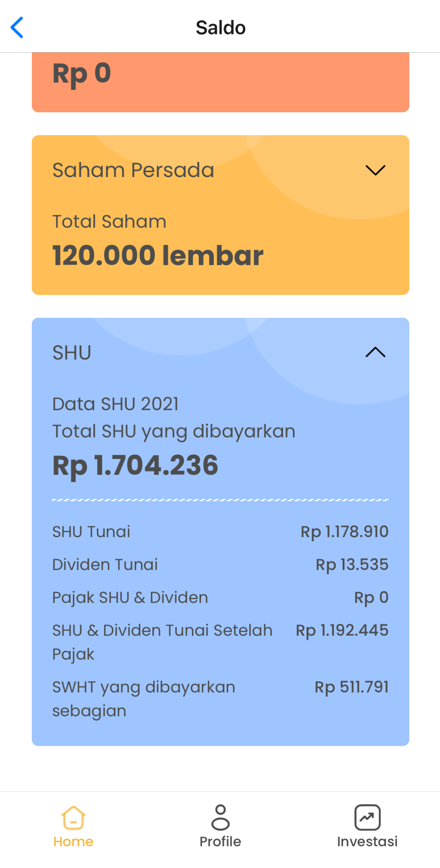The height and width of the screenshot is (868, 440).
Task: Tap the SWHT yang dibayarkan sebagian row
Action: [220, 699]
